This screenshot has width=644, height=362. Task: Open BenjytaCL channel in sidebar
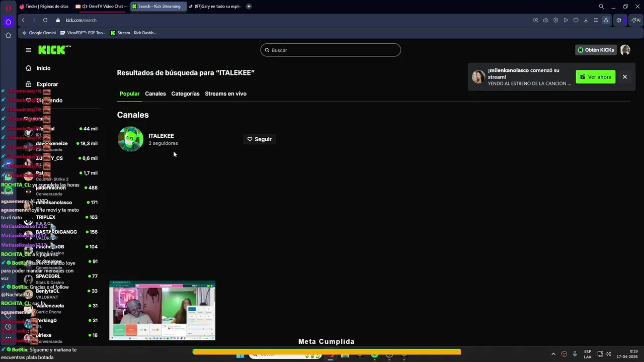tap(60, 294)
